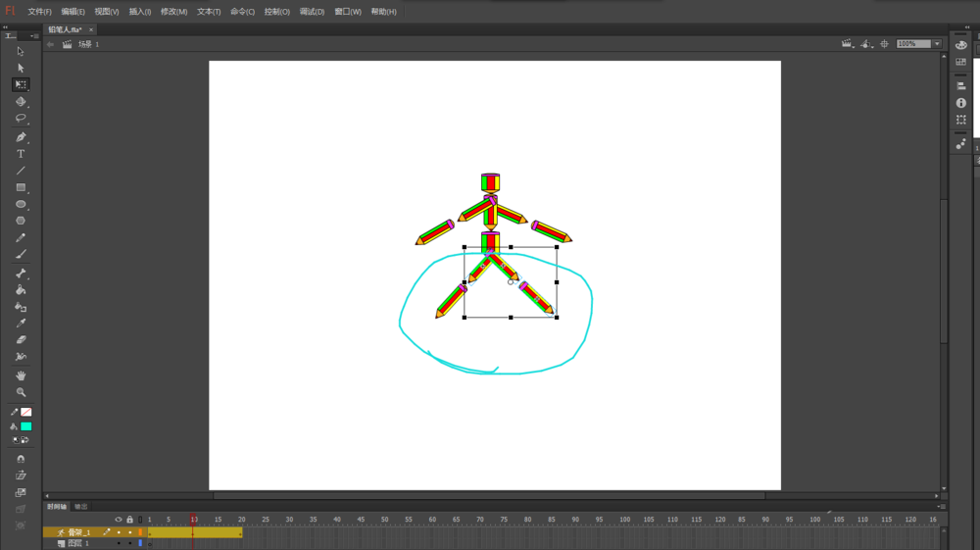Image resolution: width=980 pixels, height=550 pixels.
Task: Open the Info panel icon
Action: 961,103
